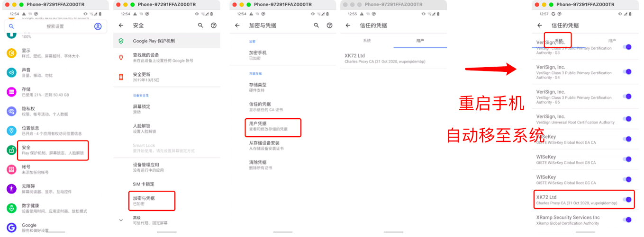This screenshot has width=644, height=237.
Task: Tap the 隐私权 privacy eye icon
Action: pyautogui.click(x=11, y=111)
